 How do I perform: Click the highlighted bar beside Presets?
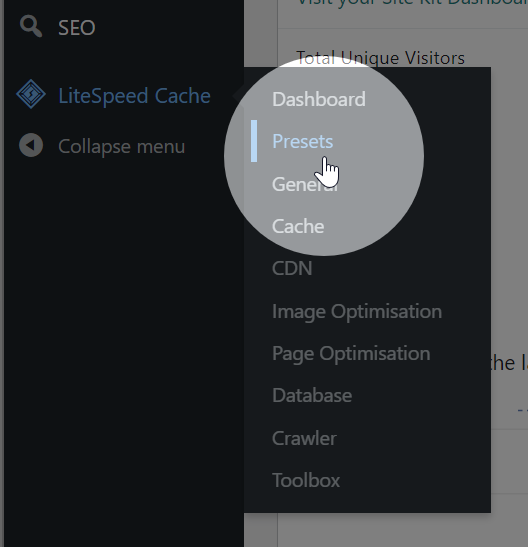tap(254, 141)
